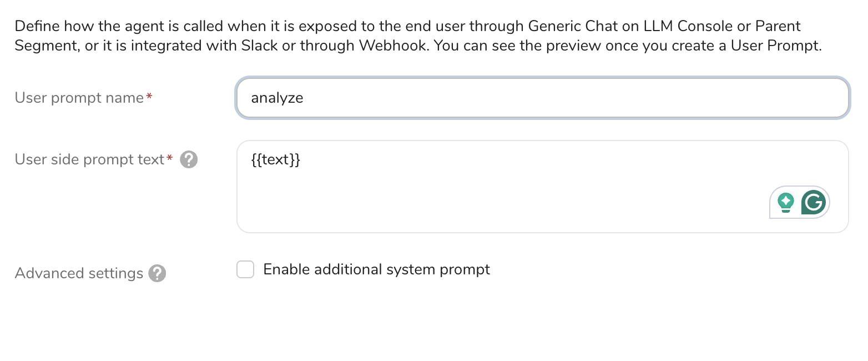Tick the Enable additional system prompt checkbox
Viewport: 868px width, 361px height.
[x=245, y=270]
